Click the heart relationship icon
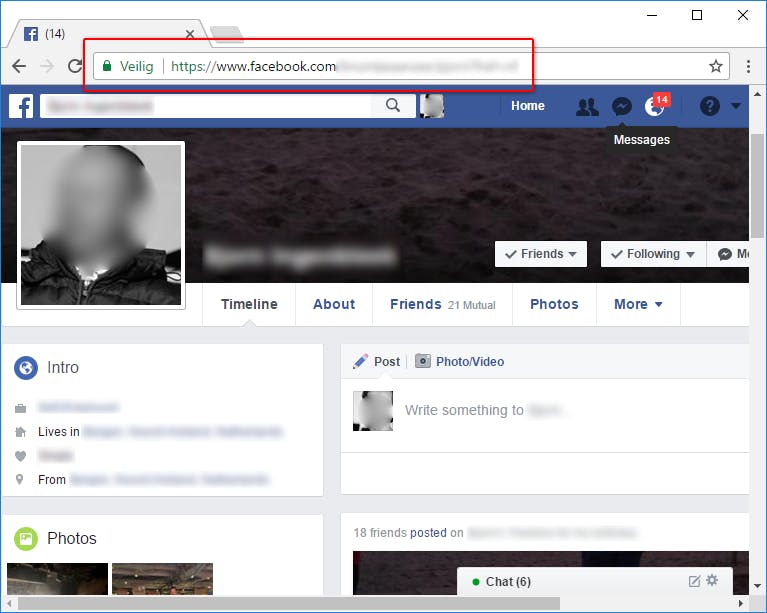This screenshot has height=613, width=767. 21,456
